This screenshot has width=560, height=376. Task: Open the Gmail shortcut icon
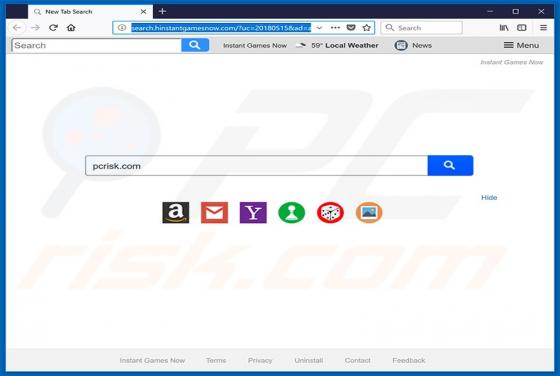214,212
